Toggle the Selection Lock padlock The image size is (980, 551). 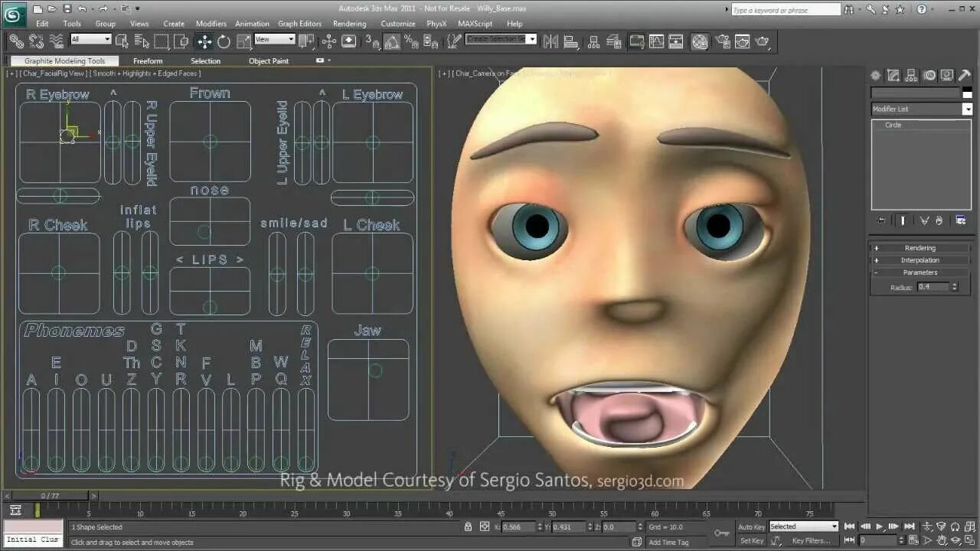(x=468, y=527)
